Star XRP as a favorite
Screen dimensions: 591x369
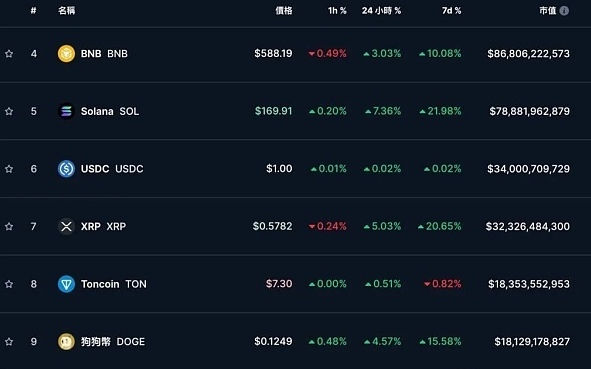tap(9, 227)
